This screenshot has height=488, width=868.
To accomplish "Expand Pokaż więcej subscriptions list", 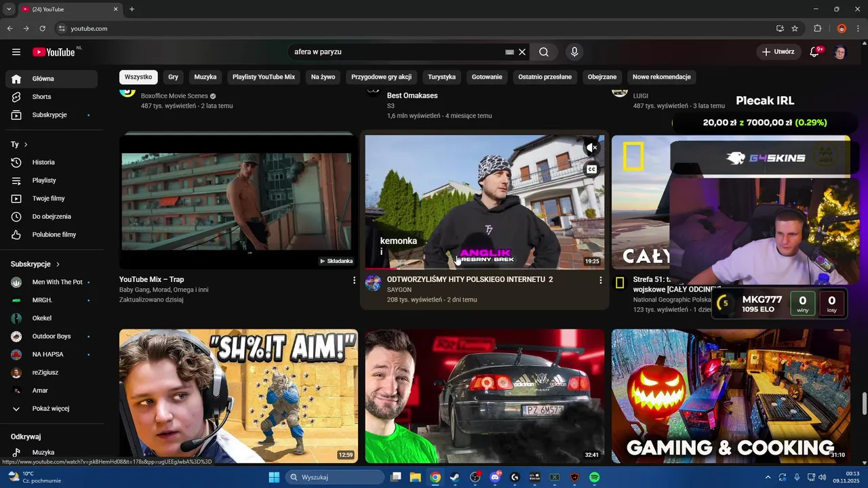I will pos(52,409).
